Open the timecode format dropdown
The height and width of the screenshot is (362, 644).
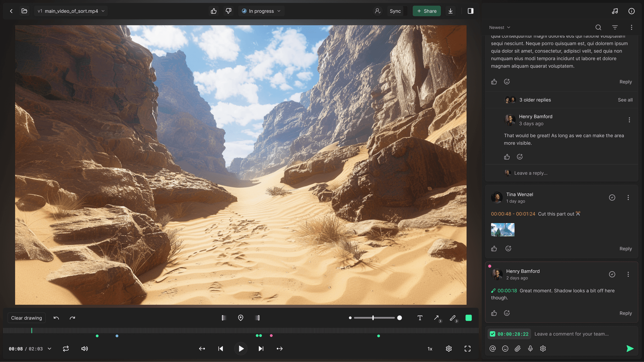tap(49, 349)
